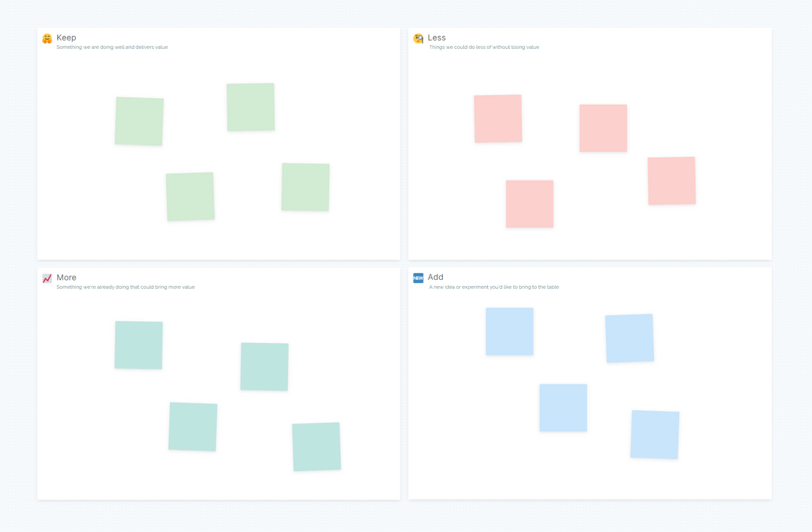Select the top-left green sticky in Keep
This screenshot has width=812, height=532.
tap(138, 120)
